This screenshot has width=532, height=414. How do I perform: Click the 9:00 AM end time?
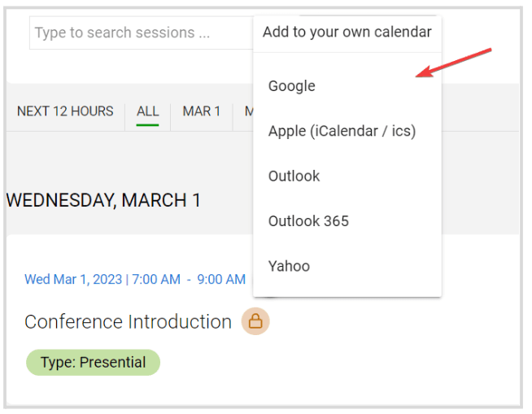(221, 279)
